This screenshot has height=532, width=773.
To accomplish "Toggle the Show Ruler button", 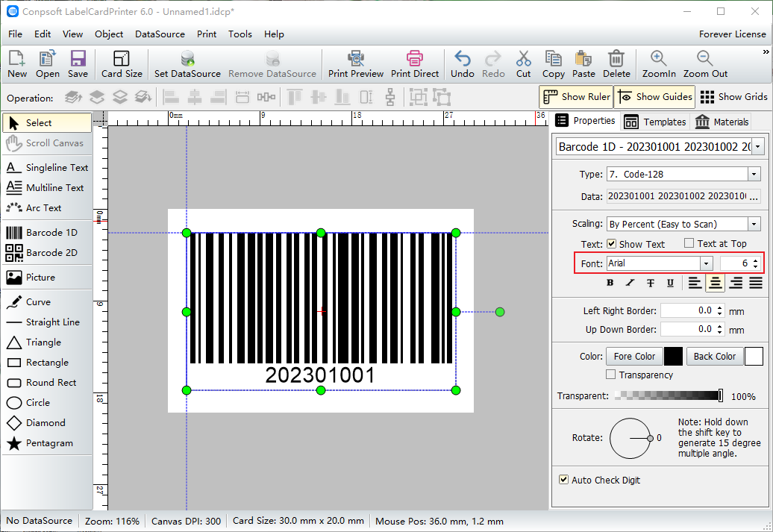I will tap(576, 97).
